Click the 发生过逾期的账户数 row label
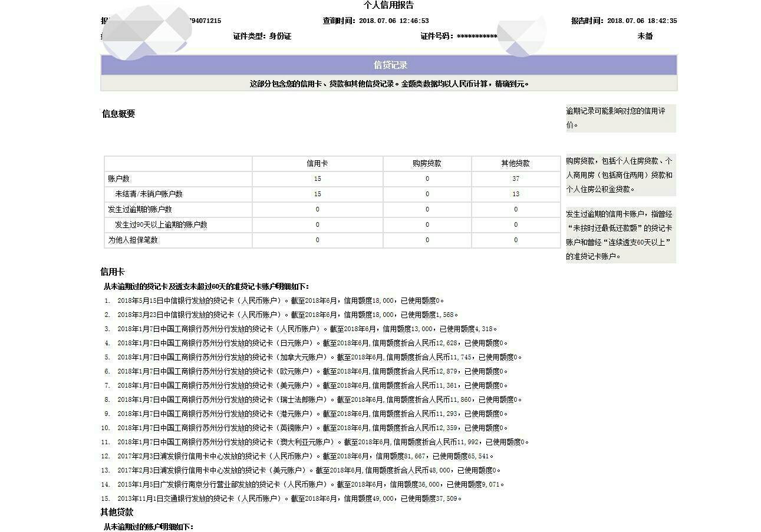Screen dimensions: 761x532 tap(140, 210)
